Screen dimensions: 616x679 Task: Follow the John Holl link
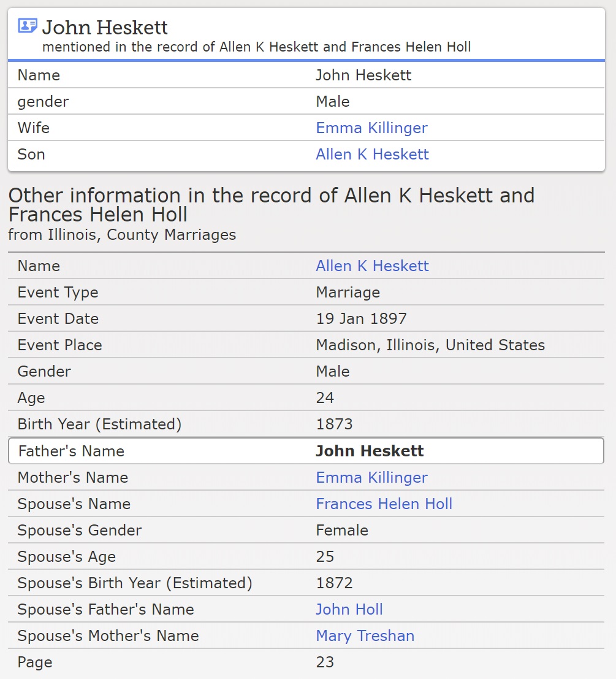point(349,609)
